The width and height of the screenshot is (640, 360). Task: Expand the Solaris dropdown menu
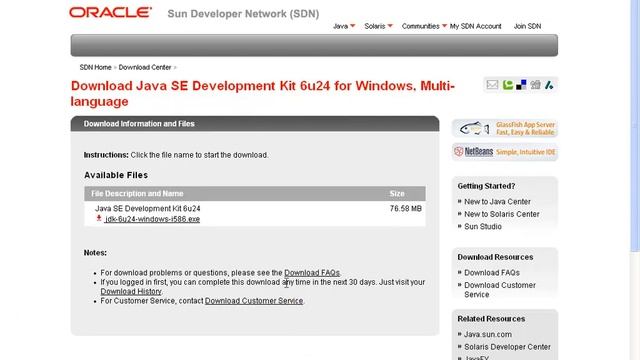coord(378,26)
